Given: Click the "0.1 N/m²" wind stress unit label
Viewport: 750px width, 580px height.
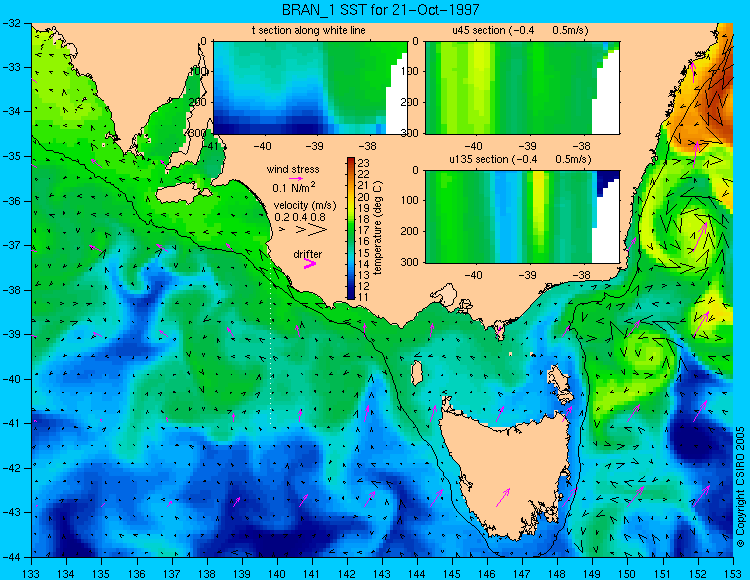Looking at the screenshot, I should (x=294, y=187).
